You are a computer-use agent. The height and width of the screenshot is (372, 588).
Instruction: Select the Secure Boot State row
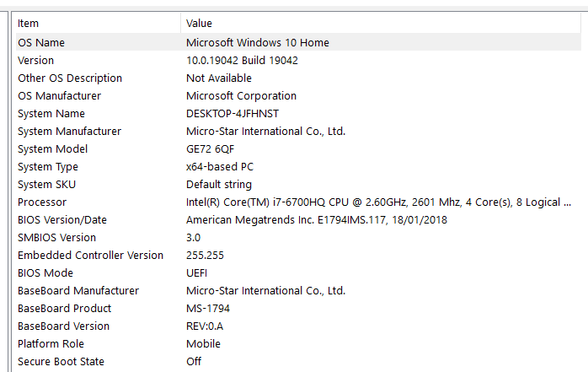[x=298, y=362]
